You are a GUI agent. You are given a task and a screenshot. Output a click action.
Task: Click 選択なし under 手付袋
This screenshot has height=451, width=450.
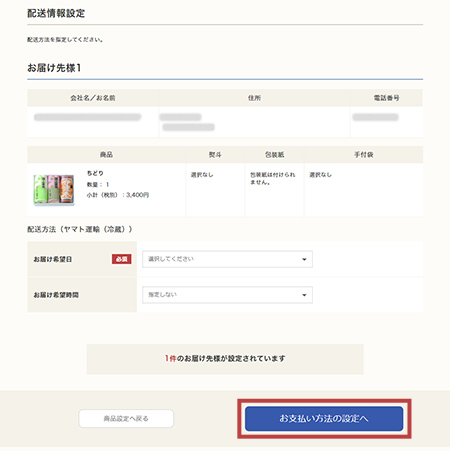point(320,175)
